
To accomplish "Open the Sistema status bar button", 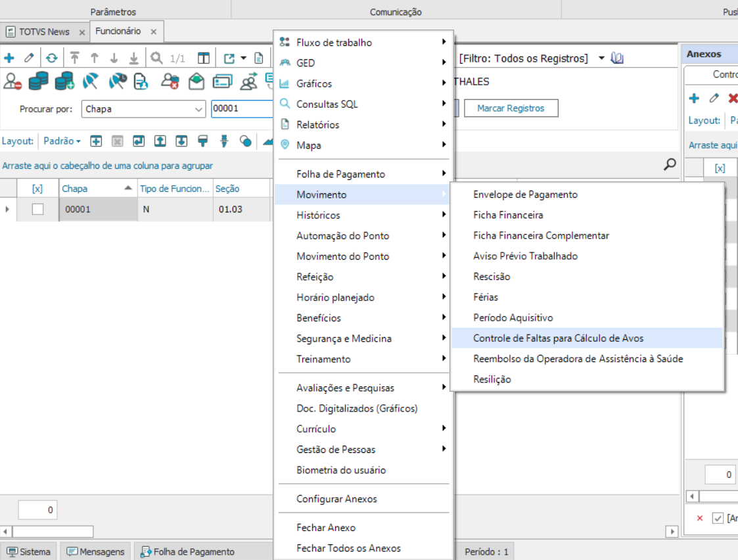I will click(x=29, y=551).
